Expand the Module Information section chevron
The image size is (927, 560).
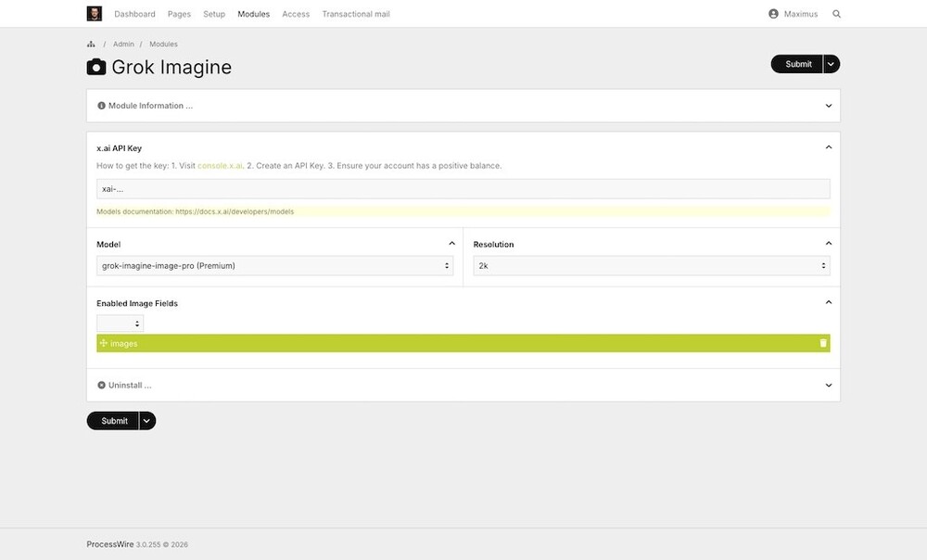coord(829,106)
